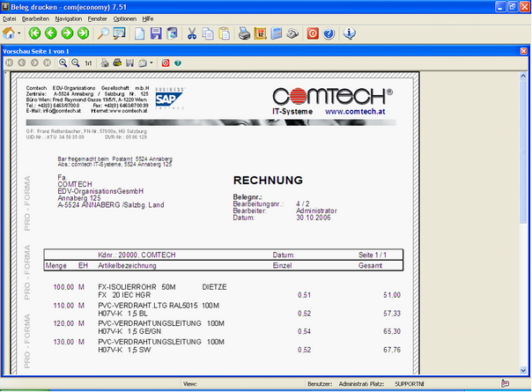Image resolution: width=532 pixels, height=392 pixels.
Task: Click the total amount 67,76
Action: coord(392,350)
